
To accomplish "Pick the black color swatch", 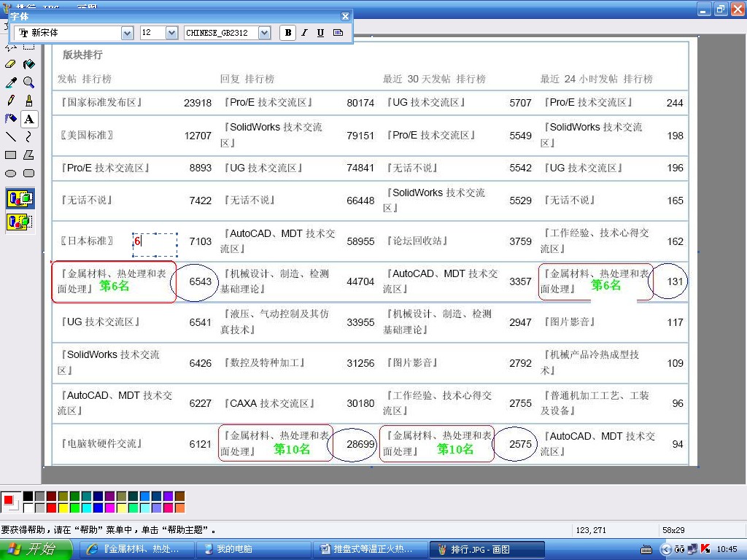I will [28, 497].
